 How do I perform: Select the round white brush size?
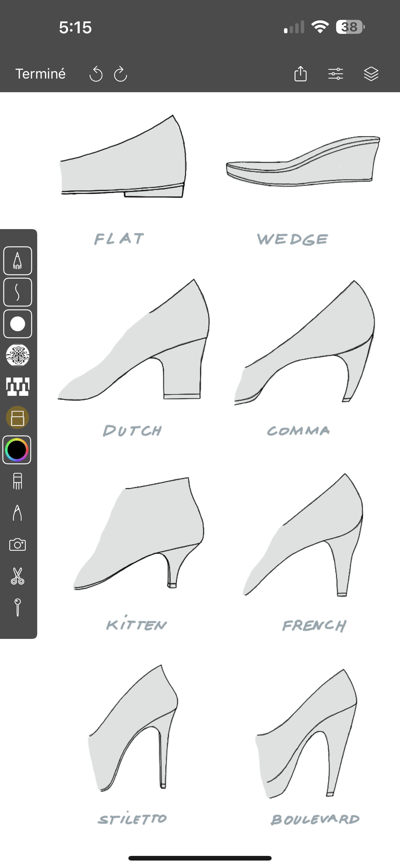17,324
